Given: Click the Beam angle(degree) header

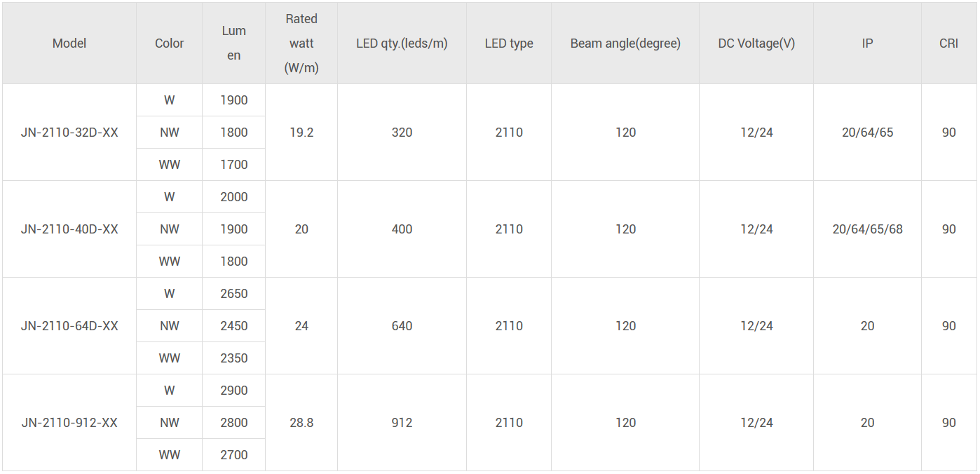Looking at the screenshot, I should (625, 43).
